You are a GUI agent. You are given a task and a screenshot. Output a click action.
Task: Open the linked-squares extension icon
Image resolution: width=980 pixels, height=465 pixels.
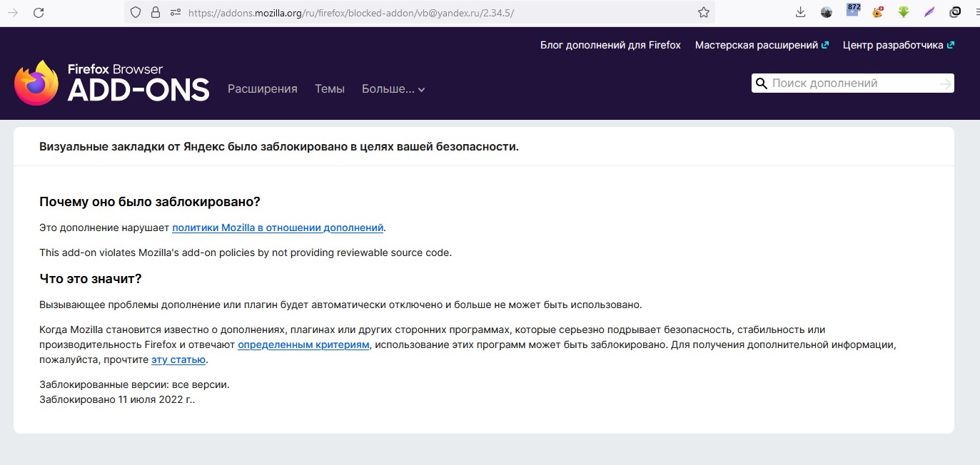[x=955, y=12]
